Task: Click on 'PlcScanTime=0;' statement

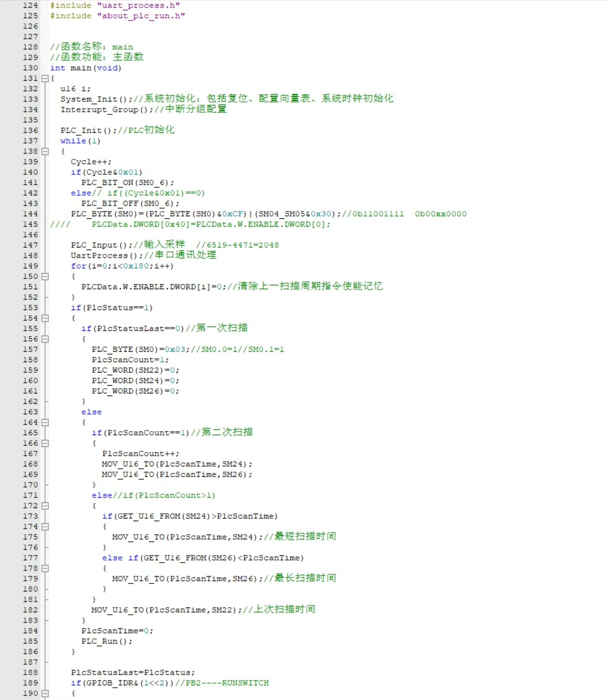Action: click(x=117, y=631)
